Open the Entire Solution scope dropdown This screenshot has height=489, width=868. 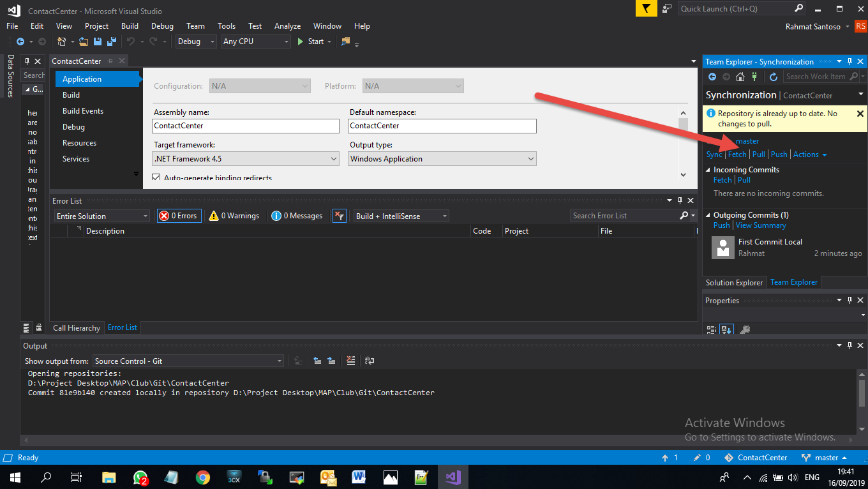(102, 216)
